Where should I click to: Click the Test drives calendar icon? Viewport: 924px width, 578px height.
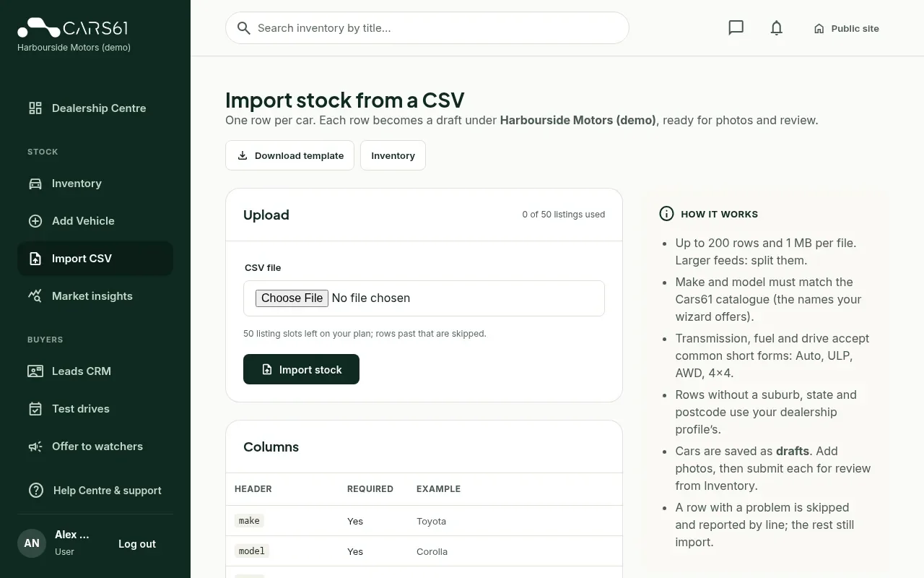(35, 409)
